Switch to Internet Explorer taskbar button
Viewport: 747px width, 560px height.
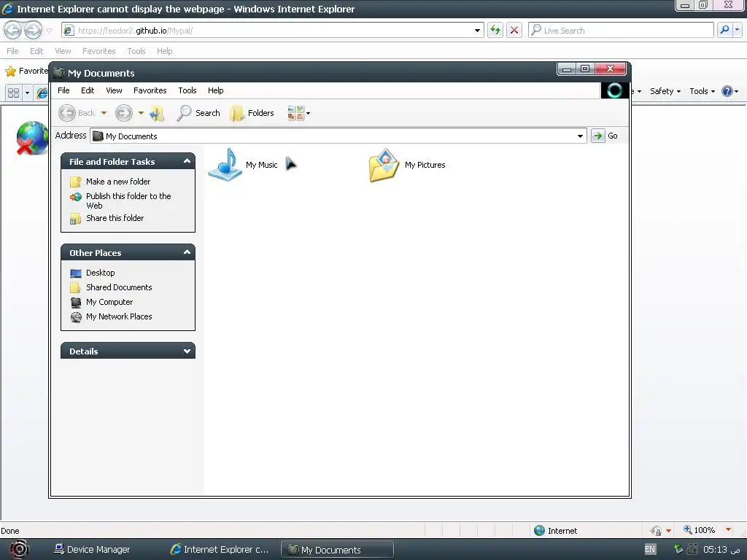pyautogui.click(x=220, y=550)
